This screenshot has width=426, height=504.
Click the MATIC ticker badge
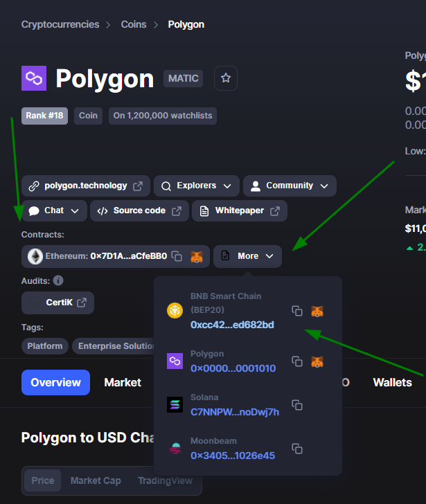(184, 78)
